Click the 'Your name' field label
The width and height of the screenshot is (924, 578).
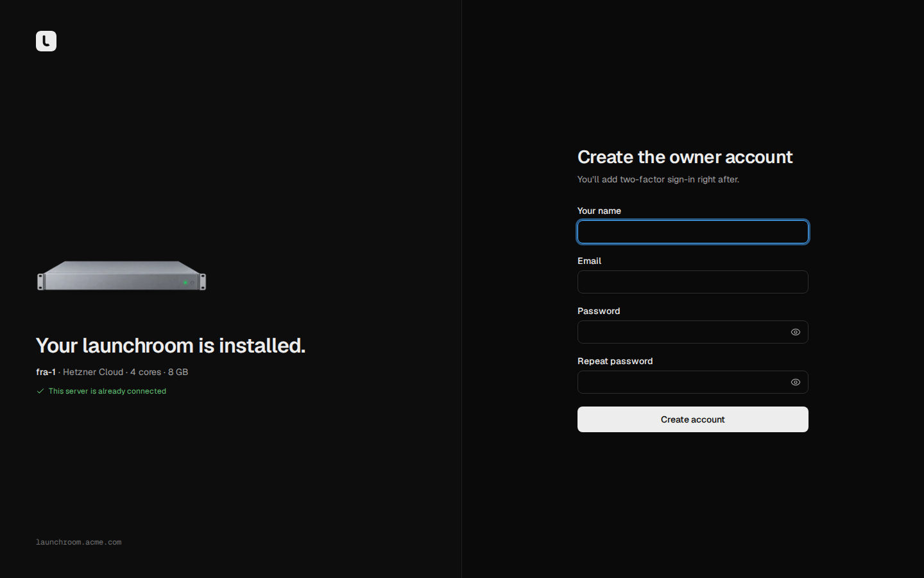click(x=599, y=211)
